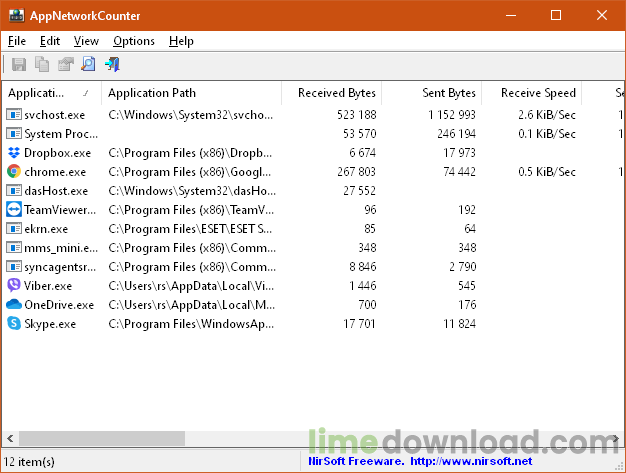
Task: Click the Skype path C:\Program Files\WindowsAp...
Action: point(191,324)
